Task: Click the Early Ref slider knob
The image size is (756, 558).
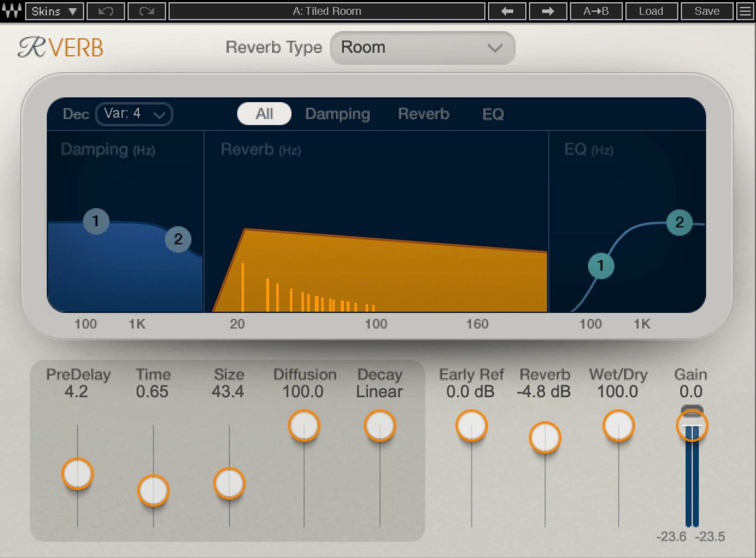Action: tap(471, 426)
